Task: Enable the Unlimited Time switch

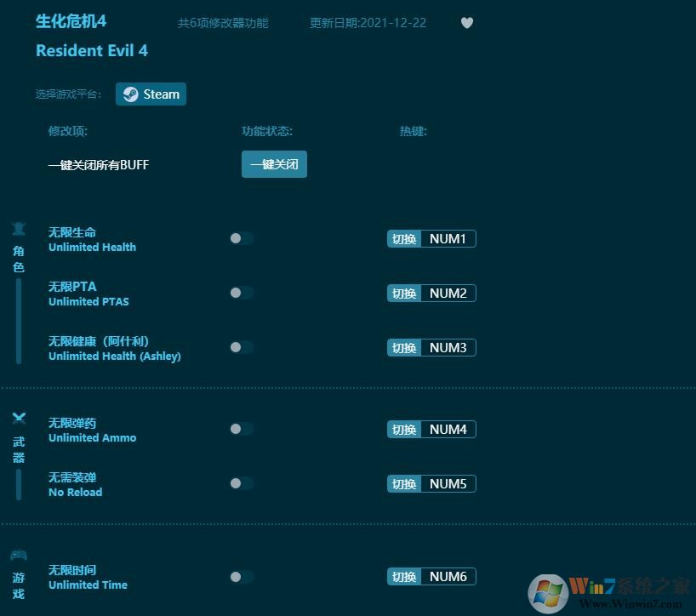Action: coord(241,576)
